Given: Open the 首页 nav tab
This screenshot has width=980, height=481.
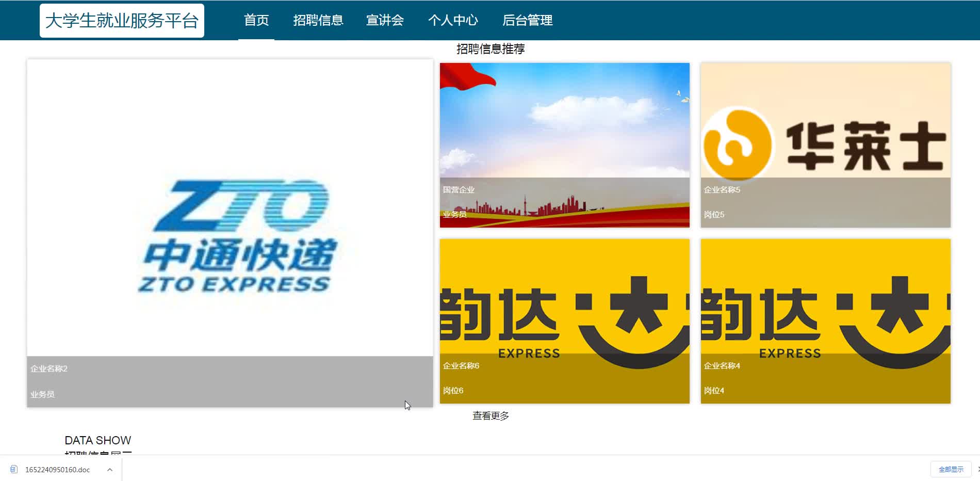Looking at the screenshot, I should pyautogui.click(x=256, y=20).
